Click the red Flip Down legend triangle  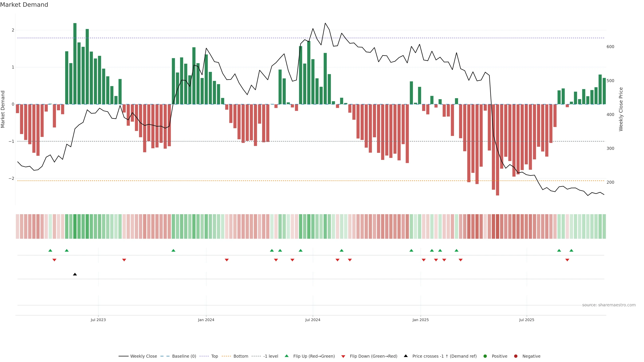click(x=343, y=356)
